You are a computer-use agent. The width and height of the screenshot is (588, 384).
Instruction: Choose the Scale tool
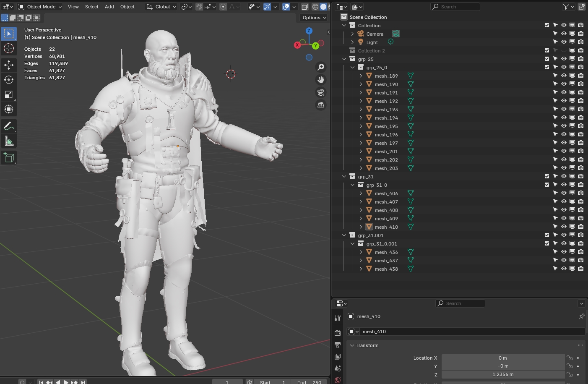(9, 95)
